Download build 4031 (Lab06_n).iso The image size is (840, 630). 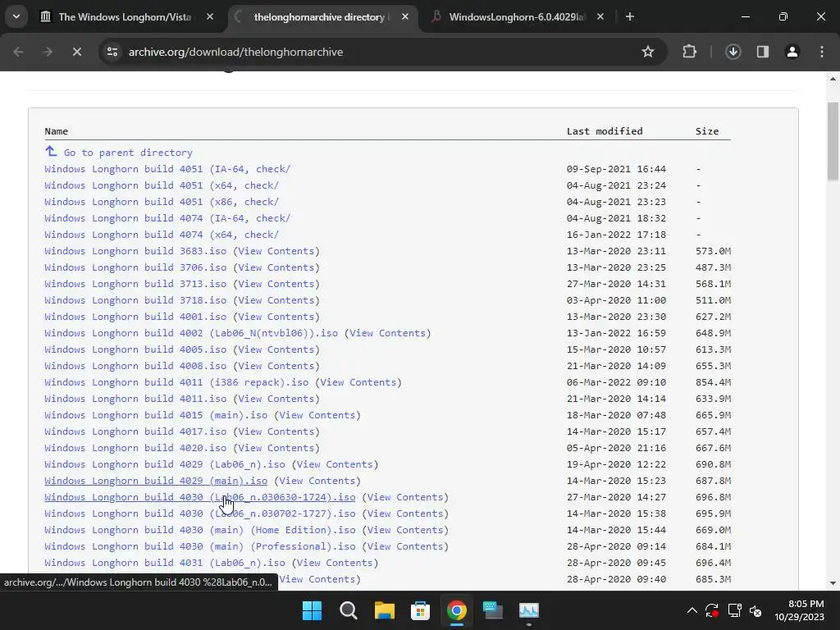pos(164,563)
